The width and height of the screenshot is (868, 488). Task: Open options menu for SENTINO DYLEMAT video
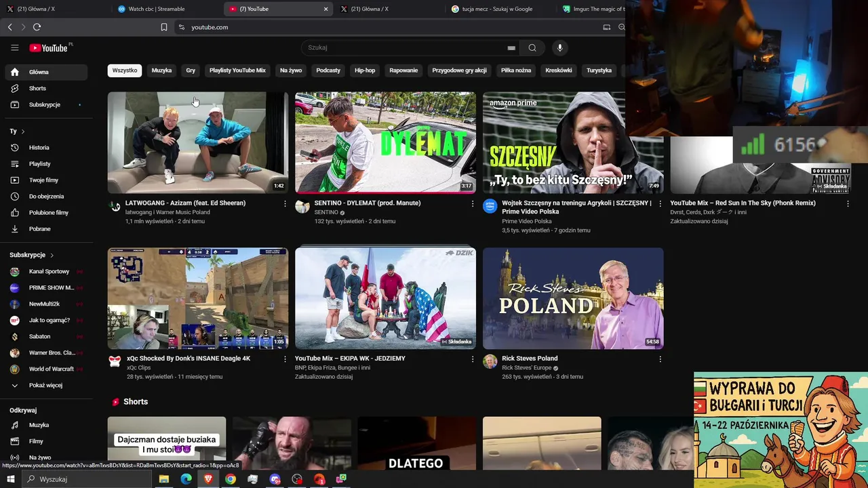pyautogui.click(x=473, y=203)
